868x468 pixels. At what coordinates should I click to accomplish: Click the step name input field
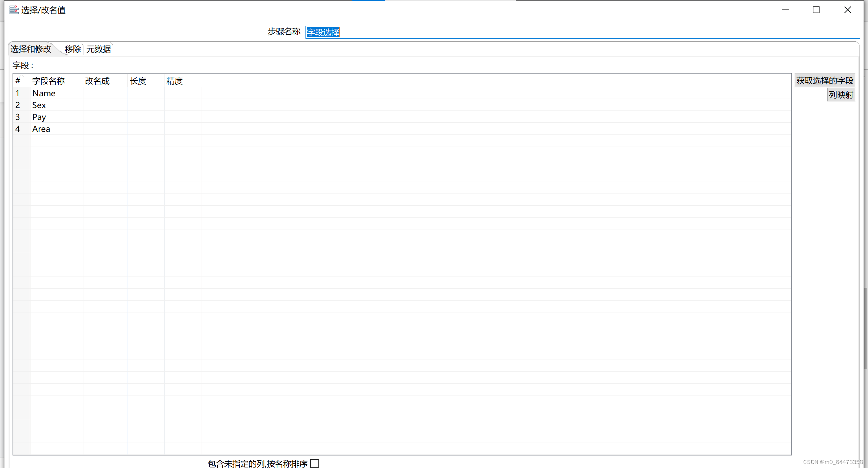[582, 32]
